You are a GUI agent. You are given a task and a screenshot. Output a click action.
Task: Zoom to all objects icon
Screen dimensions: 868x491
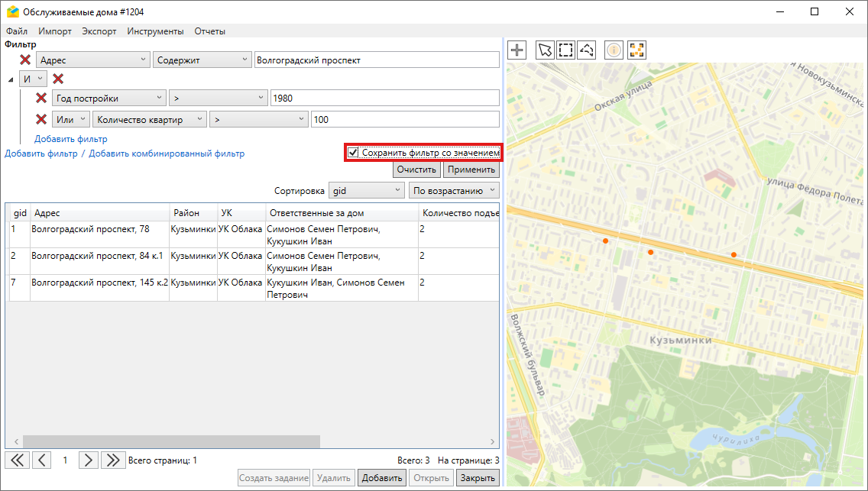(x=636, y=50)
